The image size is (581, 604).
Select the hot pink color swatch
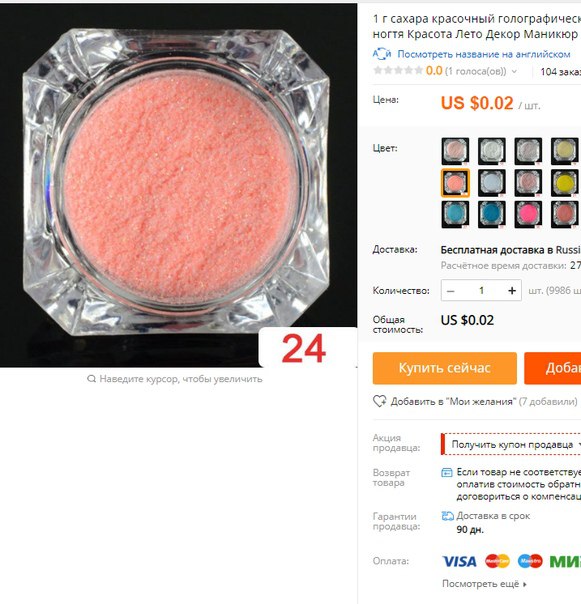tap(528, 214)
